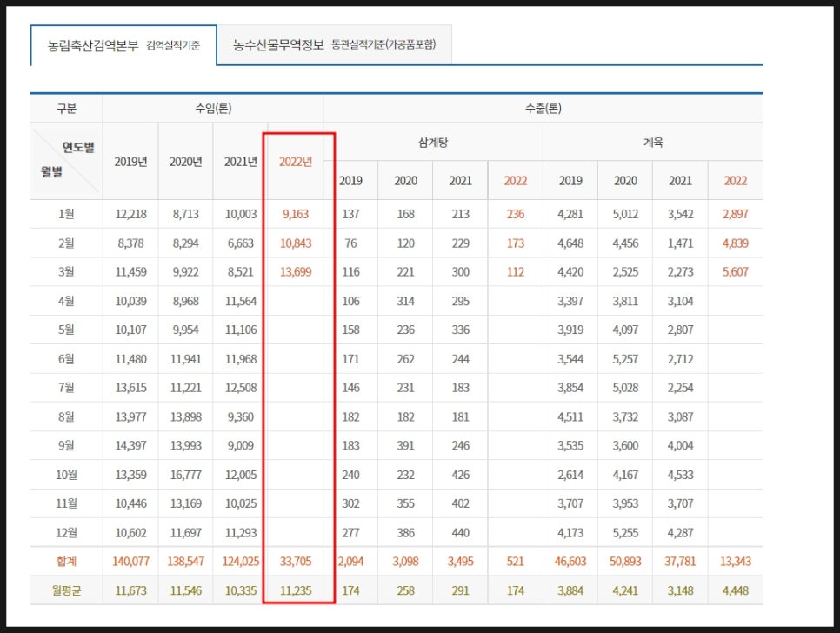Click the 16,777 October 2020 value
The image size is (840, 633).
pyautogui.click(x=185, y=475)
